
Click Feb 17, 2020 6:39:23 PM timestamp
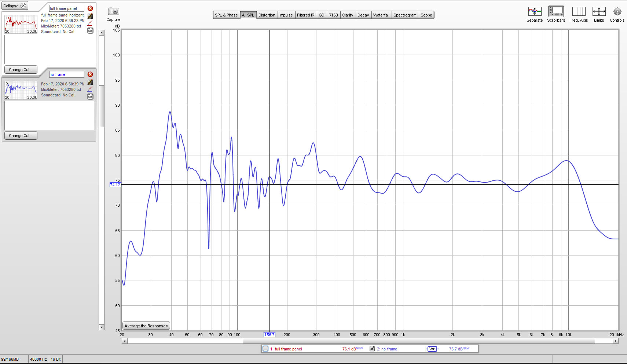pos(63,21)
